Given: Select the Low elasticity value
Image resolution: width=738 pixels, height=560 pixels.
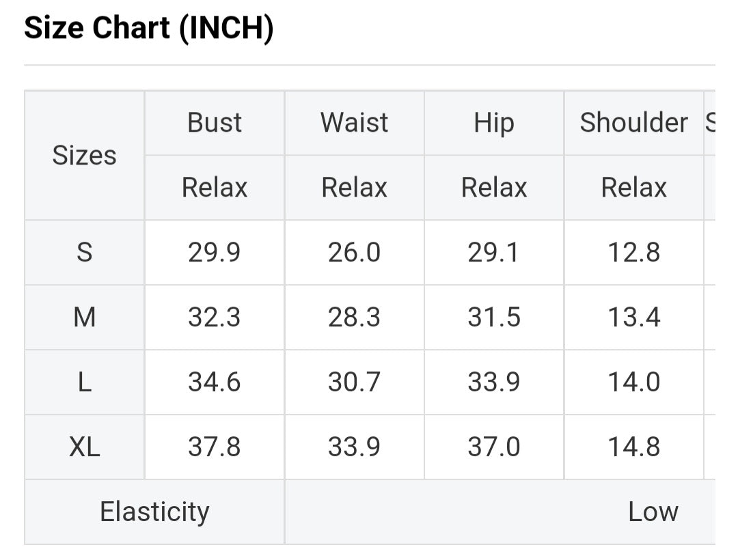Looking at the screenshot, I should point(653,512).
